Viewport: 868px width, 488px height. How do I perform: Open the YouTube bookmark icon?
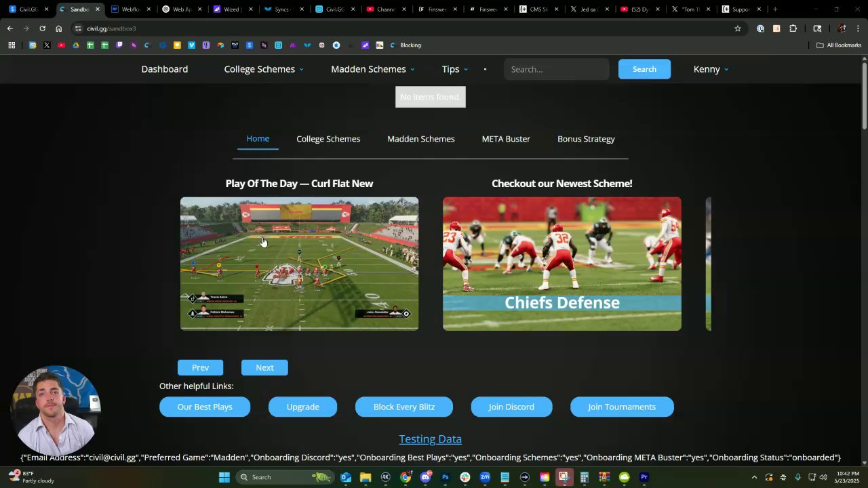tap(61, 45)
